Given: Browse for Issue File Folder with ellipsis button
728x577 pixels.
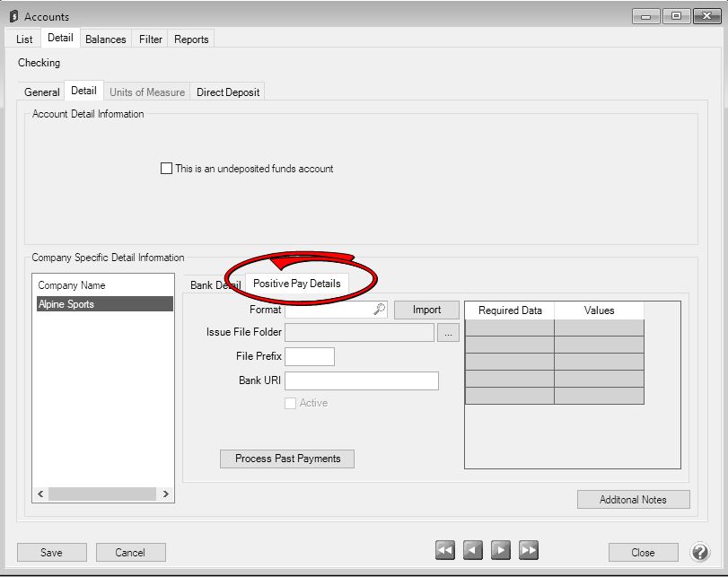Looking at the screenshot, I should 448,332.
